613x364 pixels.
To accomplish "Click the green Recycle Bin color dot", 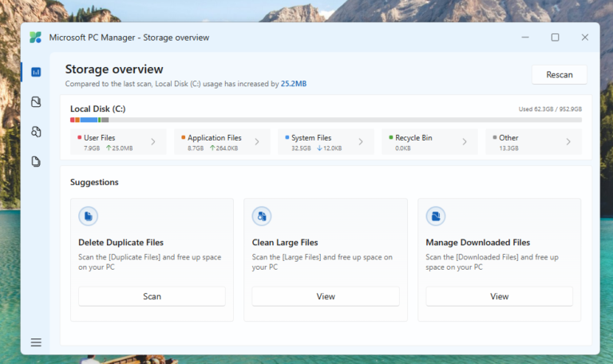I will click(x=391, y=137).
